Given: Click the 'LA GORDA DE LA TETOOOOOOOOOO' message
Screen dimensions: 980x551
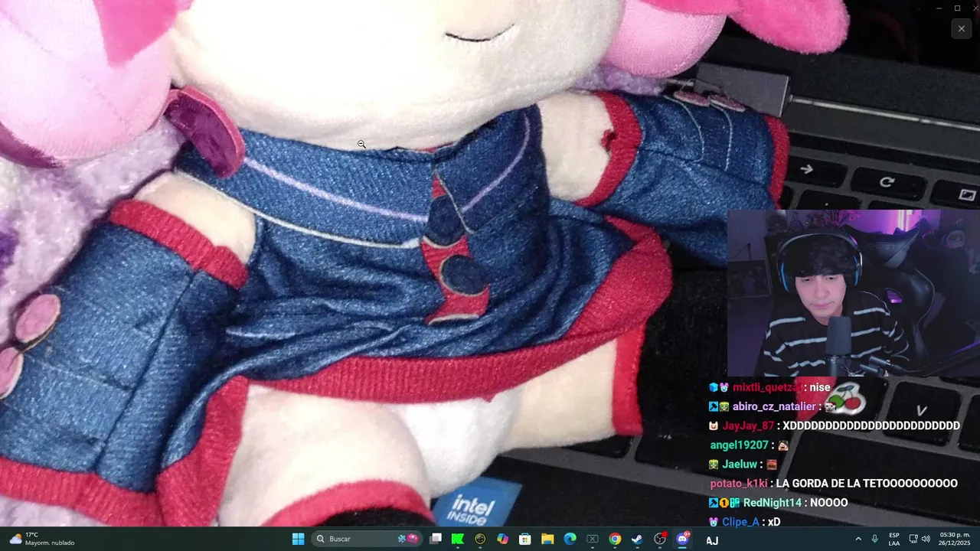Looking at the screenshot, I should [x=867, y=483].
